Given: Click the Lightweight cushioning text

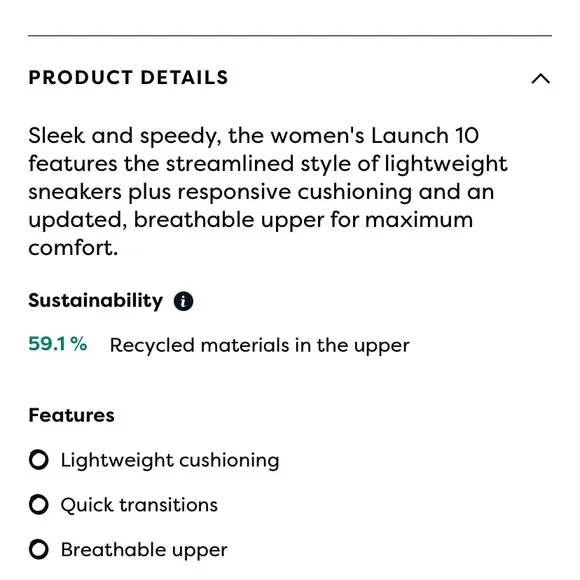Looking at the screenshot, I should 170,461.
